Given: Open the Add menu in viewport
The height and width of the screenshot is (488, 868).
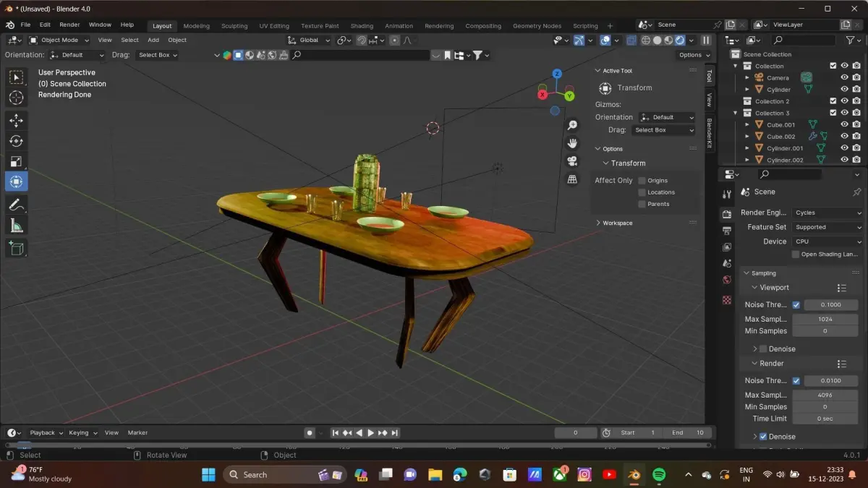Looking at the screenshot, I should [153, 40].
